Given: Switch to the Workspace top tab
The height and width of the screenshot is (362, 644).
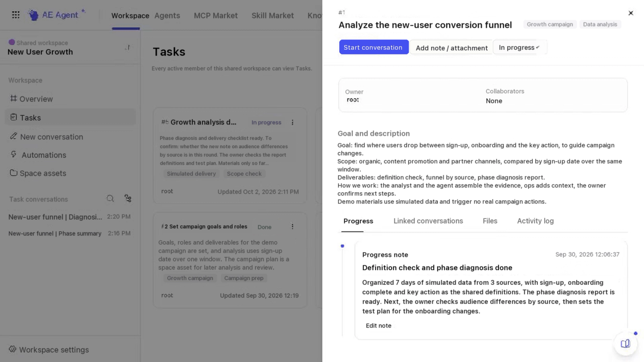Looking at the screenshot, I should pos(130,16).
